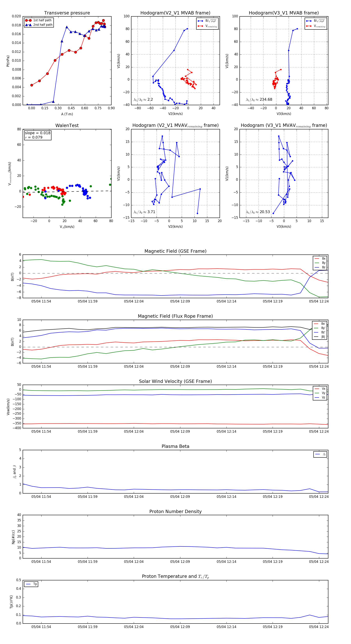Click '05/04 11:54' tick under proton temperature plot
This screenshot has height=644, width=351.
pyautogui.click(x=41, y=627)
